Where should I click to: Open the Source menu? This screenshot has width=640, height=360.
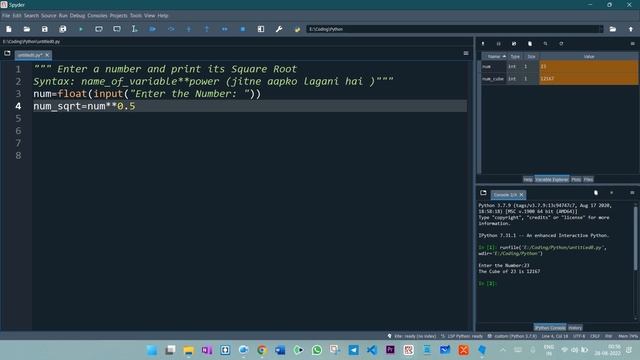(x=49, y=16)
